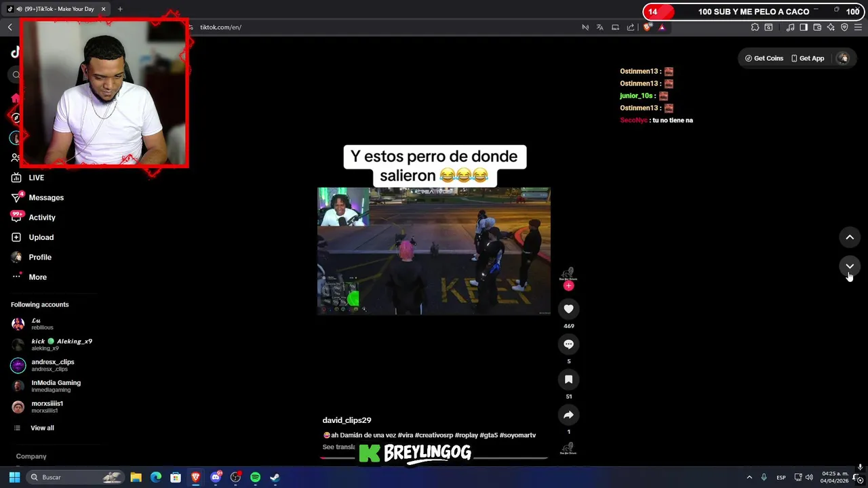
Task: Click the playing video thumbnail to pause
Action: tap(434, 251)
